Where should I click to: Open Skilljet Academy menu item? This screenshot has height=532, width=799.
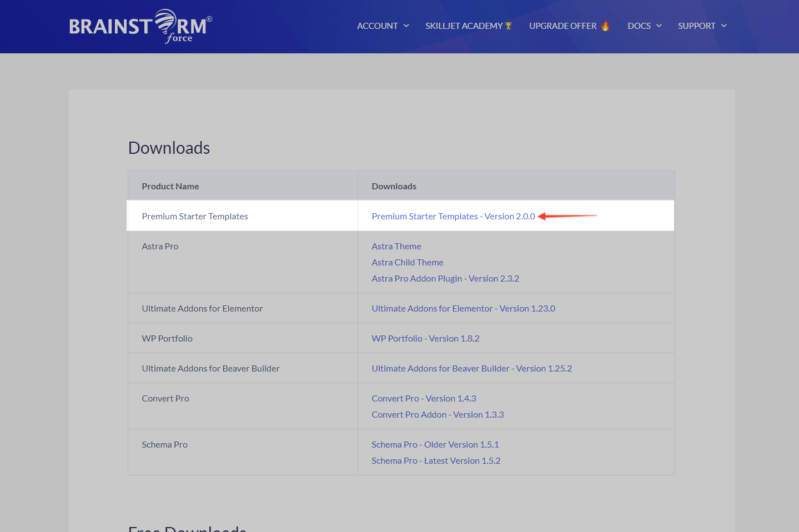464,26
